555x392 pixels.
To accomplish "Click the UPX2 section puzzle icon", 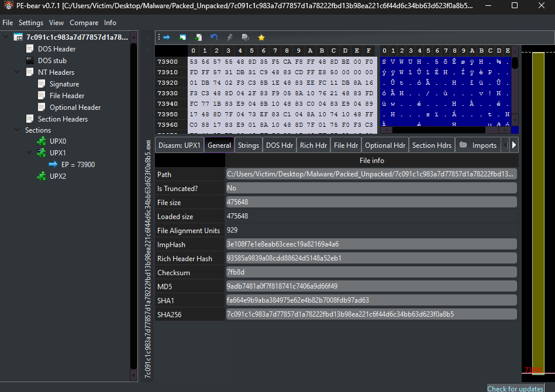I will (x=42, y=176).
